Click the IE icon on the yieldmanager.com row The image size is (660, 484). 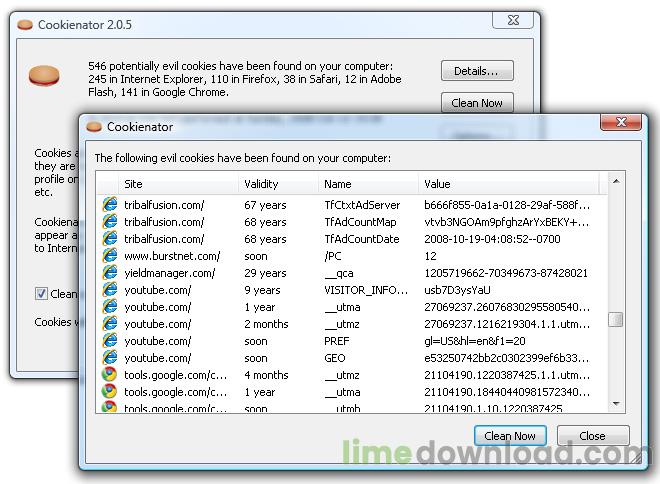point(110,273)
